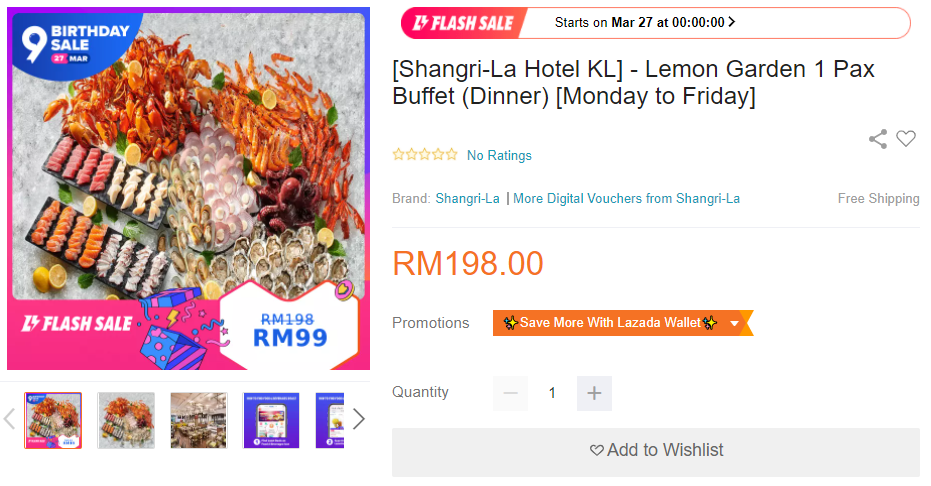Select the restaurant interior thumbnail
Image resolution: width=931 pixels, height=486 pixels.
(199, 420)
